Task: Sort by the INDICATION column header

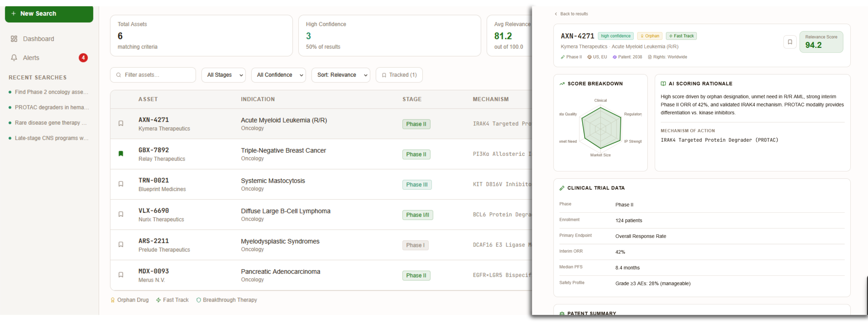Action: [x=258, y=99]
